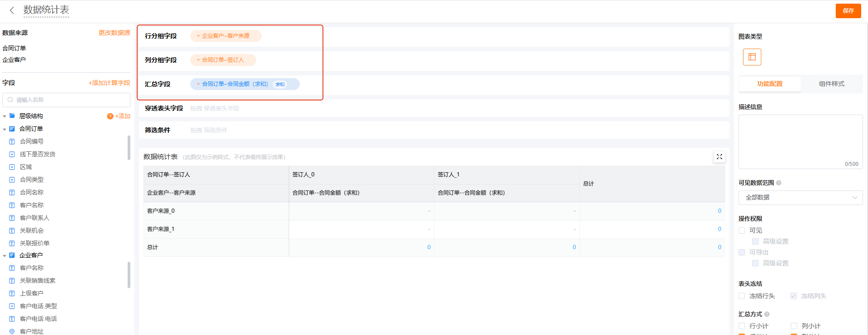Image resolution: width=868 pixels, height=335 pixels.
Task: Enable the 可见 permission checkbox
Action: pos(742,230)
